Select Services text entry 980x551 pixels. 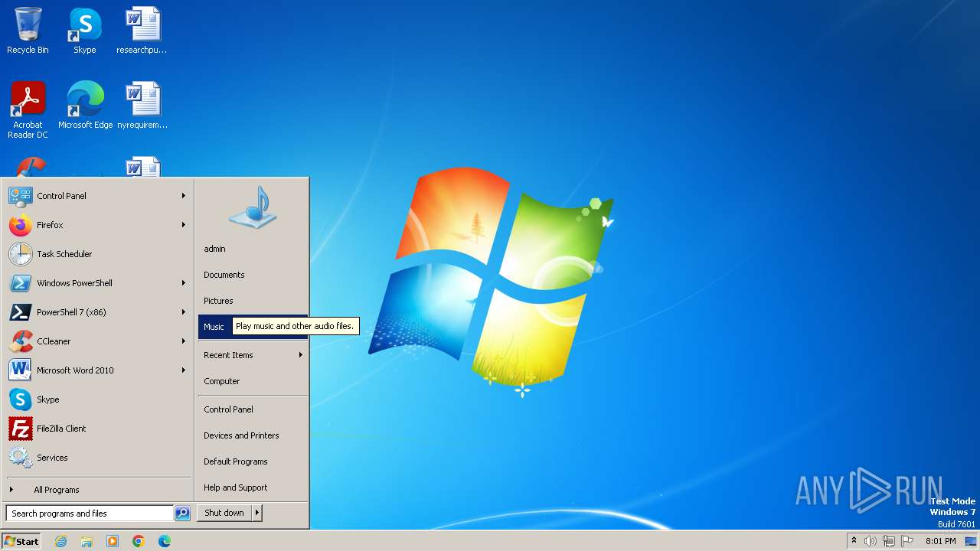[52, 458]
